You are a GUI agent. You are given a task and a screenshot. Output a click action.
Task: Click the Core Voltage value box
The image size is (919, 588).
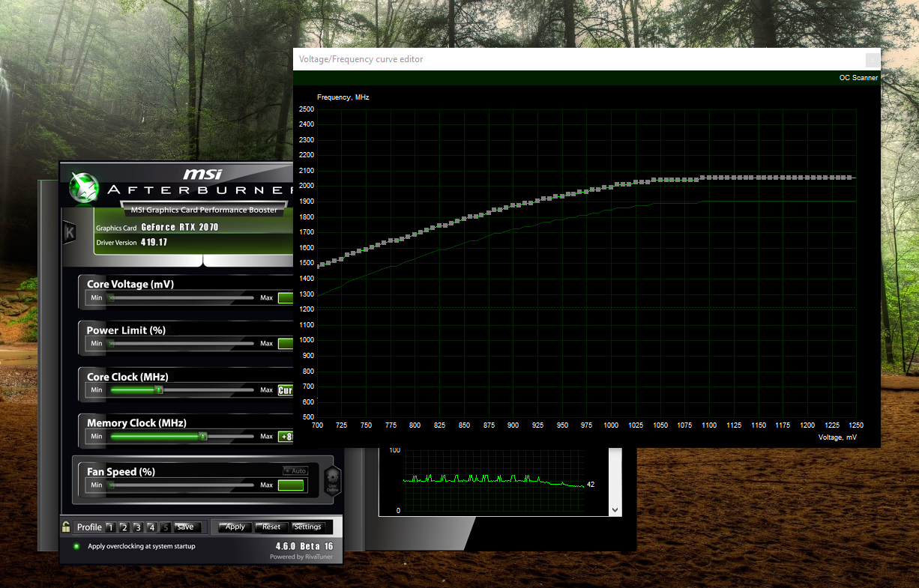(x=286, y=298)
